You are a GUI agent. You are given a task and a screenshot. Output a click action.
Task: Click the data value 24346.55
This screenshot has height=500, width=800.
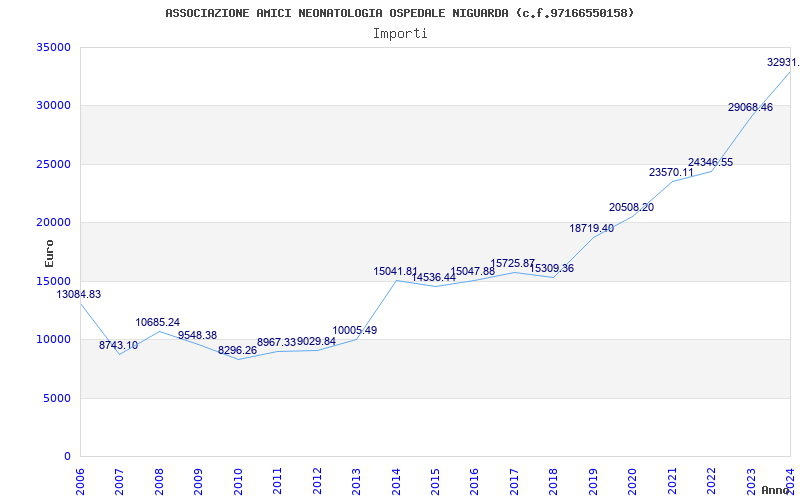710,163
